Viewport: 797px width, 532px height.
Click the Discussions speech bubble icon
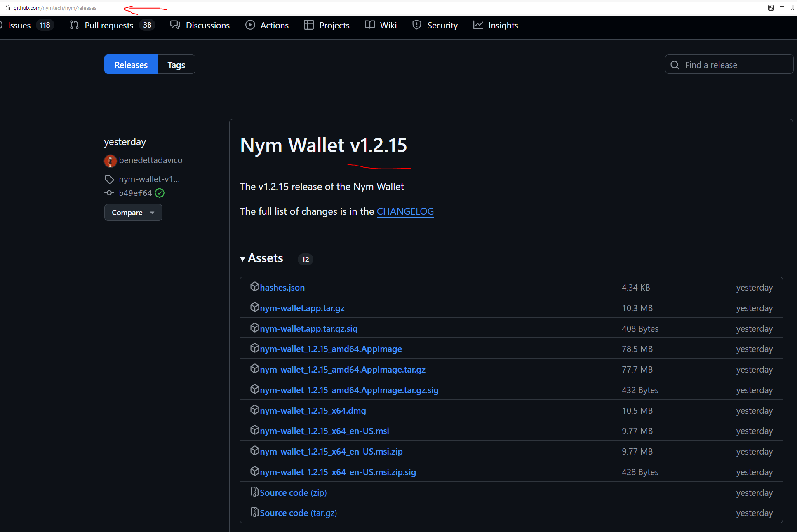[x=175, y=25]
